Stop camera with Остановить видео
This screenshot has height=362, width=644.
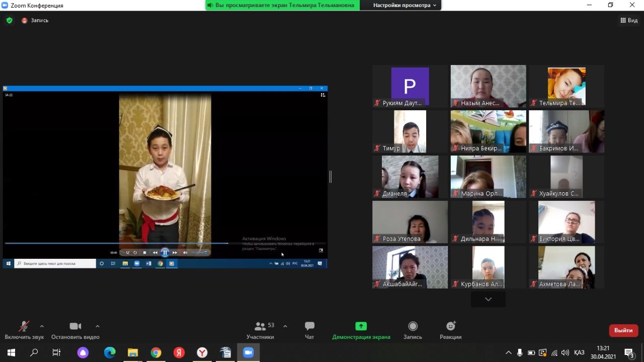75,330
